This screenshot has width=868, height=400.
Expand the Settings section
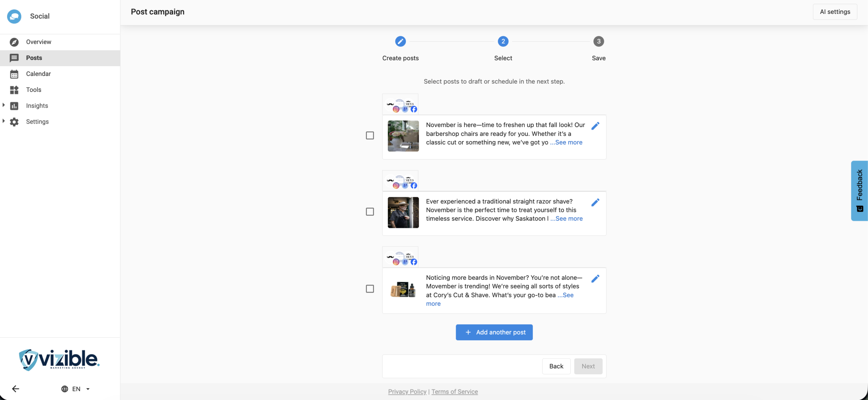pyautogui.click(x=4, y=121)
